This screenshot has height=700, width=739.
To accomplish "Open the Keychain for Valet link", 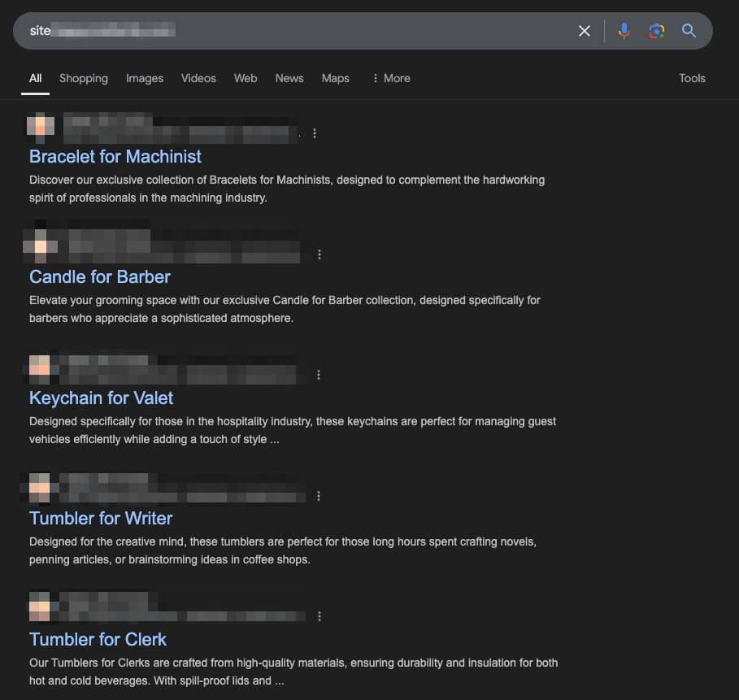I will [102, 398].
